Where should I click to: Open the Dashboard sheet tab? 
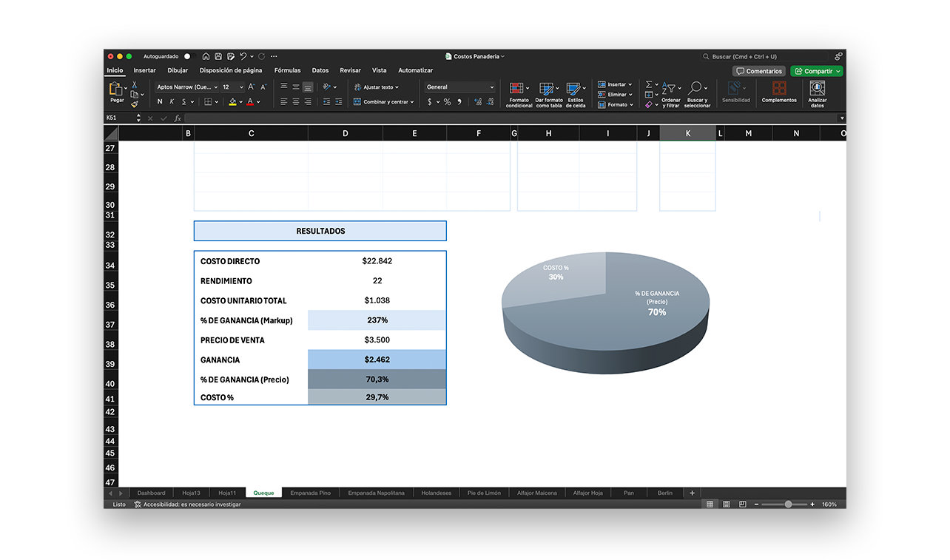point(151,493)
